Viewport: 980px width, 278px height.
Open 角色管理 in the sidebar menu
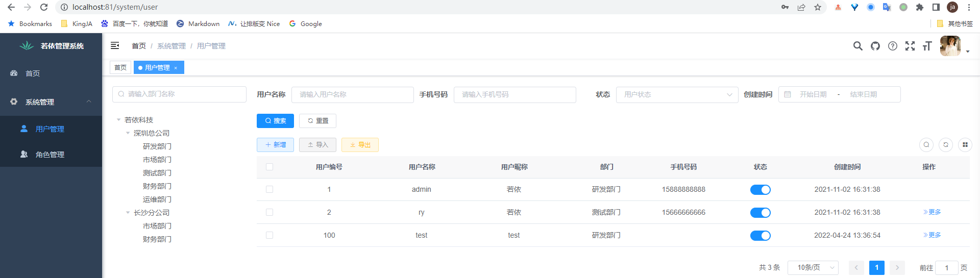pos(50,155)
